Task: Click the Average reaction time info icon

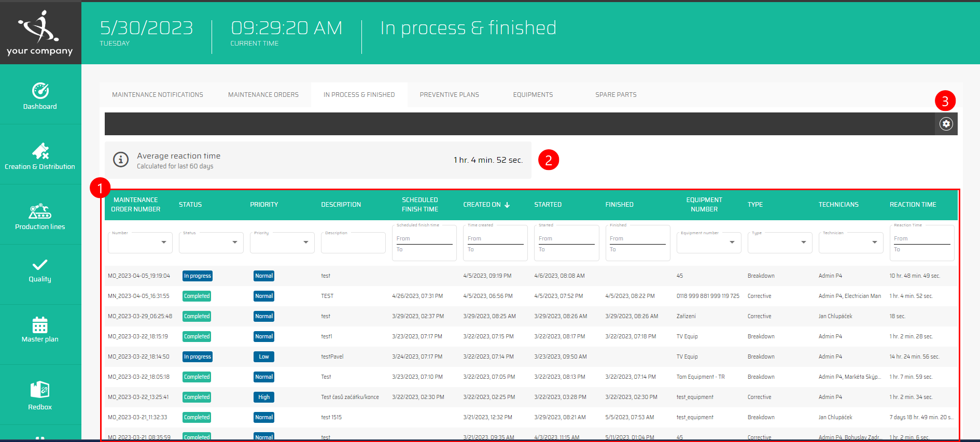Action: coord(121,160)
